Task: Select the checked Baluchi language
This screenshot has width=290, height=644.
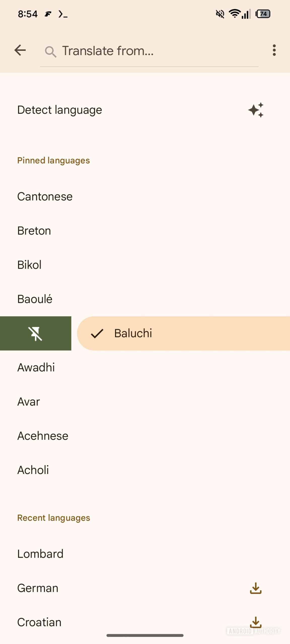Action: pyautogui.click(x=184, y=333)
